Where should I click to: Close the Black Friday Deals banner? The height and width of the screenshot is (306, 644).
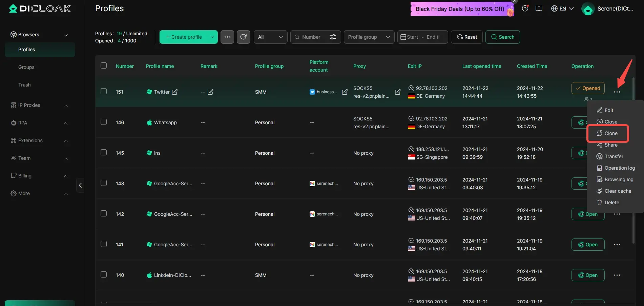point(515,1)
